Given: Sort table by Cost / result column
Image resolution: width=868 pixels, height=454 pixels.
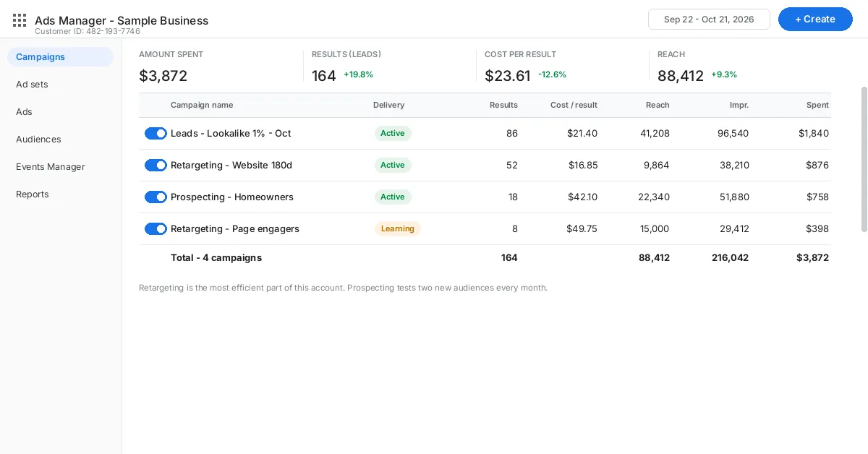Looking at the screenshot, I should pyautogui.click(x=574, y=105).
